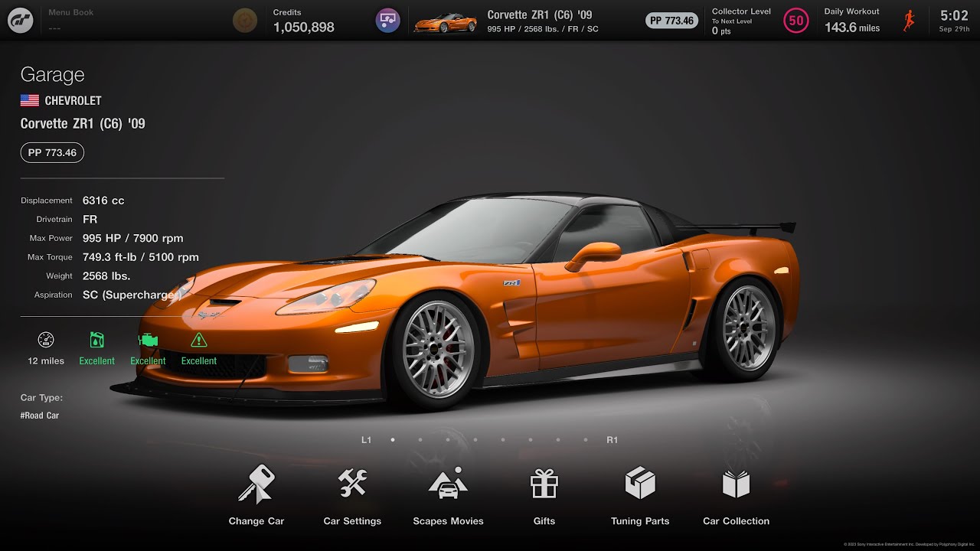This screenshot has height=551, width=980.
Task: Click the PP 773.46 badge in top bar
Action: (672, 21)
